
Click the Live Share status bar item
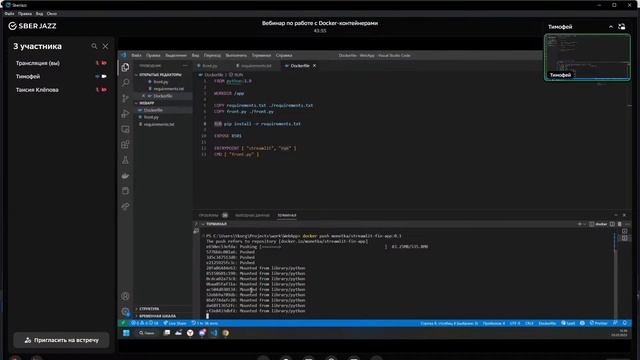(x=175, y=323)
